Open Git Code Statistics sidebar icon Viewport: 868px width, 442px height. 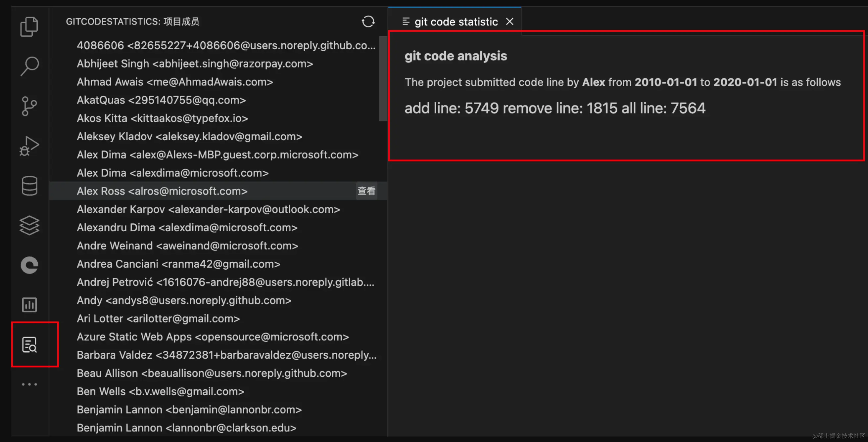click(29, 344)
